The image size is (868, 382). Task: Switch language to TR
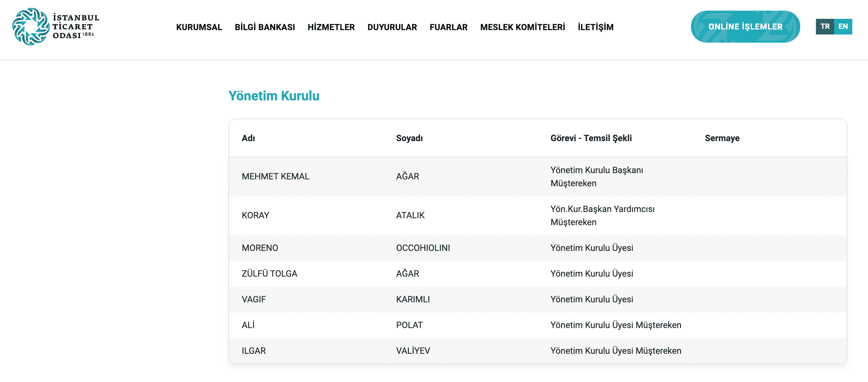825,27
